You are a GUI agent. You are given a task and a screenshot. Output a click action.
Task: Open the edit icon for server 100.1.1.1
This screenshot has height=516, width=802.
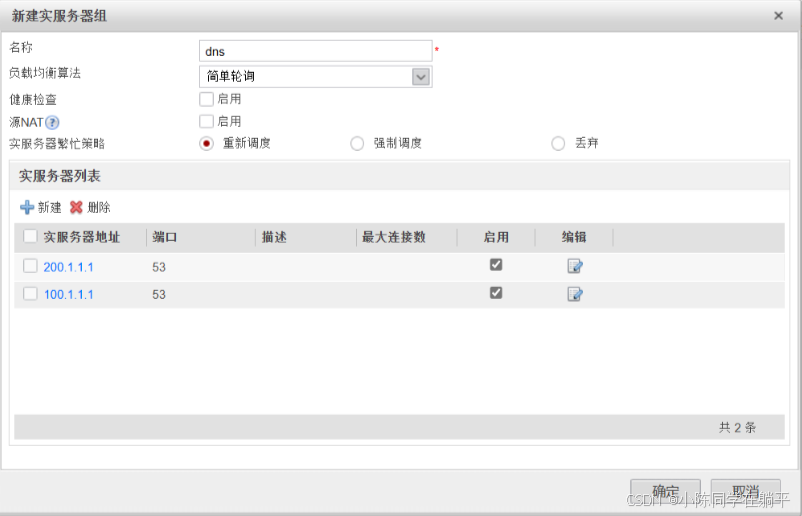(575, 294)
